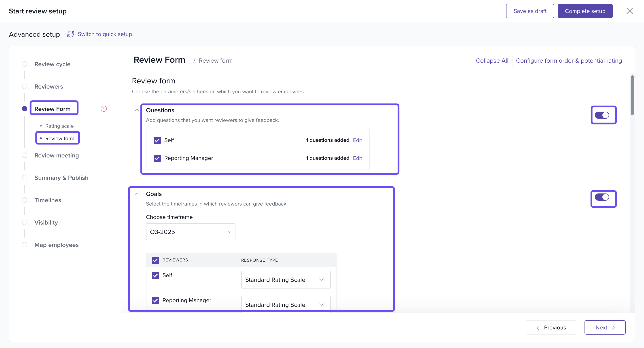Uncheck Reporting Manager in Questions

(x=157, y=158)
